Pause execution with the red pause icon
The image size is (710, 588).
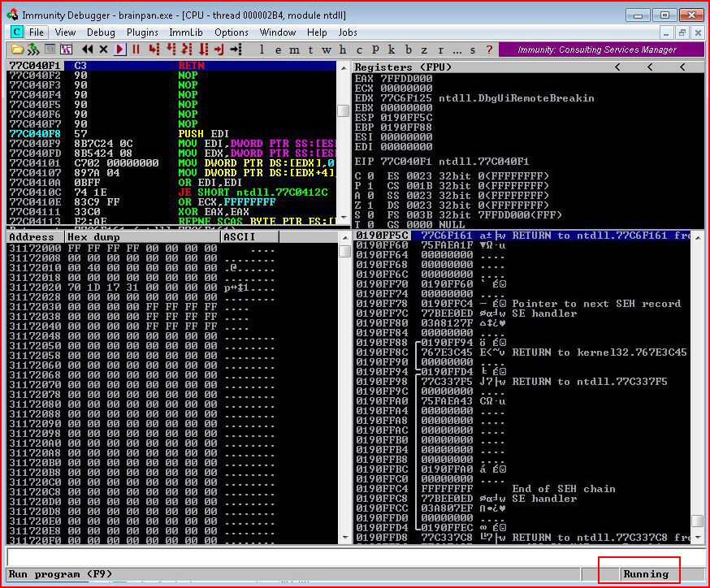tap(136, 50)
